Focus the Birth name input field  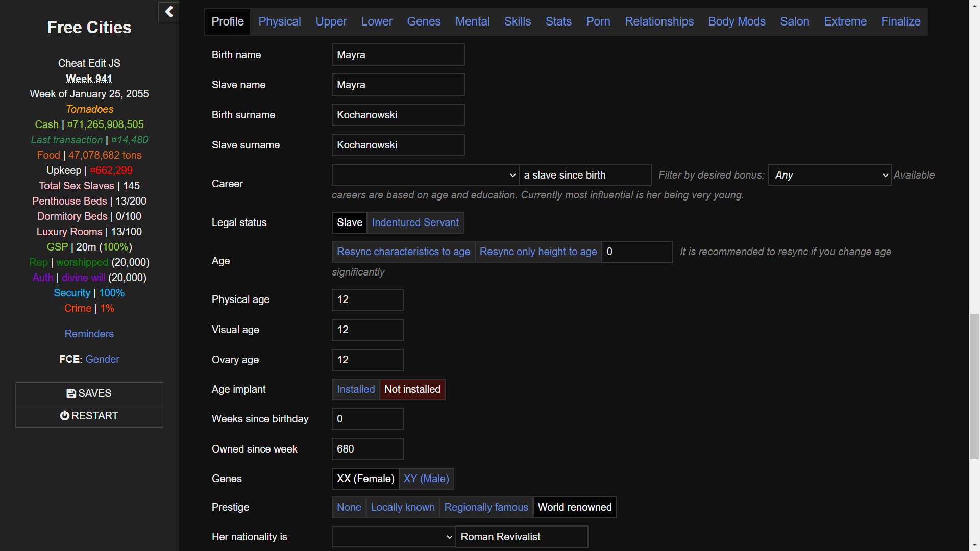(x=398, y=55)
